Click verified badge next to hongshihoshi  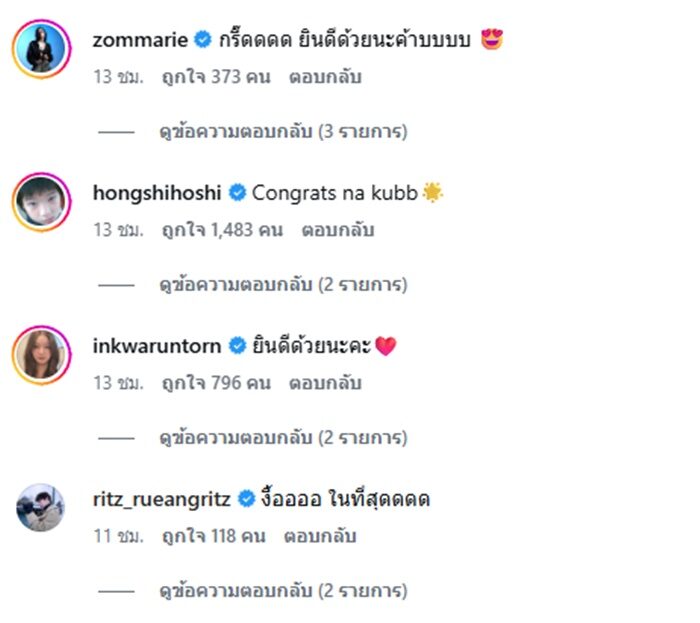[x=237, y=193]
